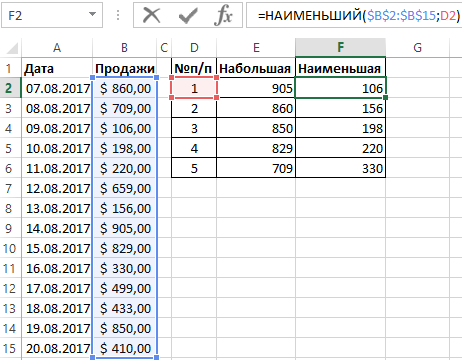Select smallest value cell 106
This screenshot has height=360, width=462.
340,88
